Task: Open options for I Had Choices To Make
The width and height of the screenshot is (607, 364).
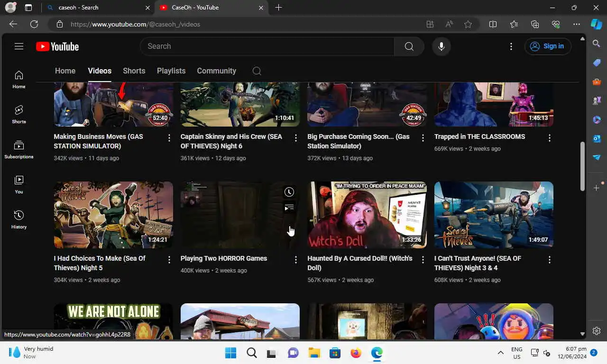Action: 169,260
